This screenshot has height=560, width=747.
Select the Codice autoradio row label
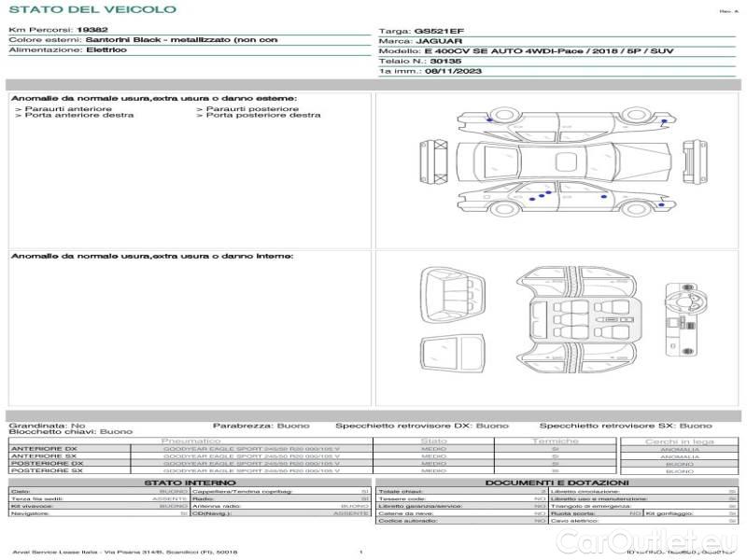pos(408,521)
